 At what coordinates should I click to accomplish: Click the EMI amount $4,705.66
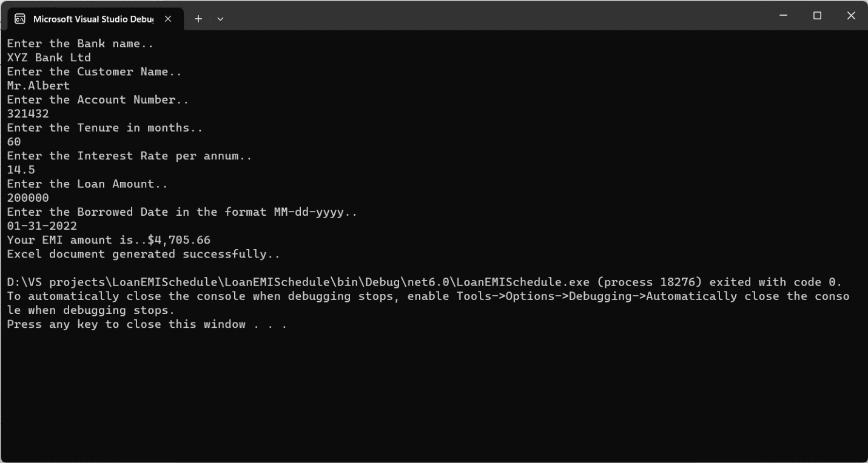coord(179,240)
